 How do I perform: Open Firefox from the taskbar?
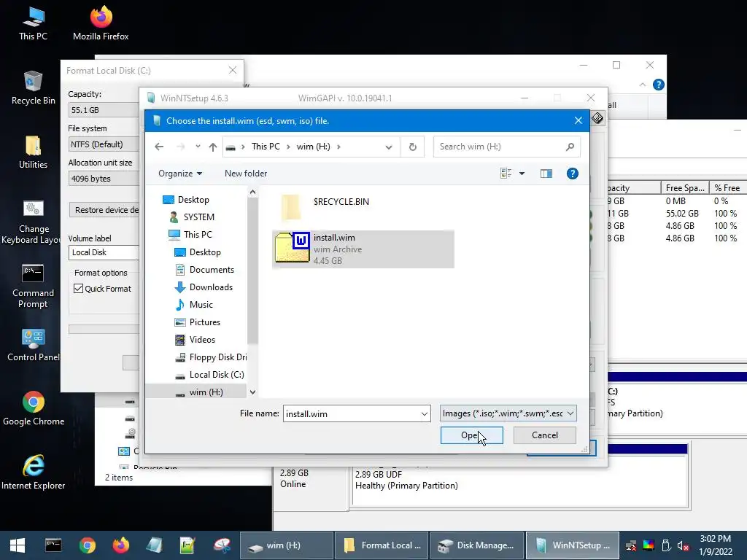coord(120,545)
